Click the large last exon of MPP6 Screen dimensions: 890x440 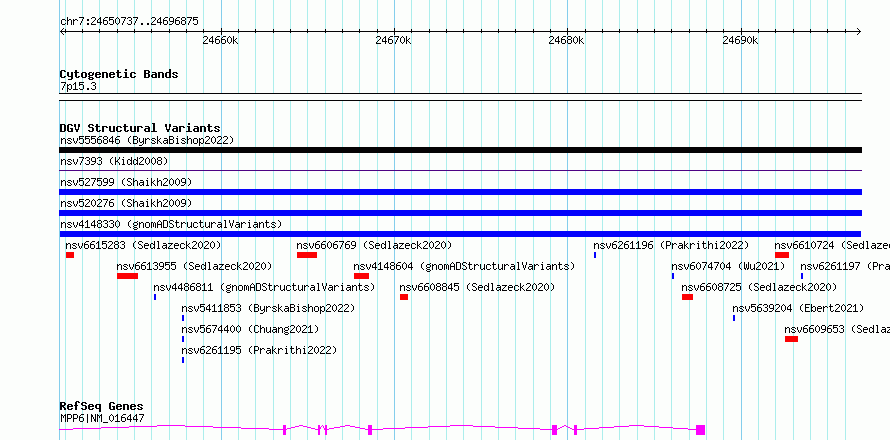[x=700, y=430]
